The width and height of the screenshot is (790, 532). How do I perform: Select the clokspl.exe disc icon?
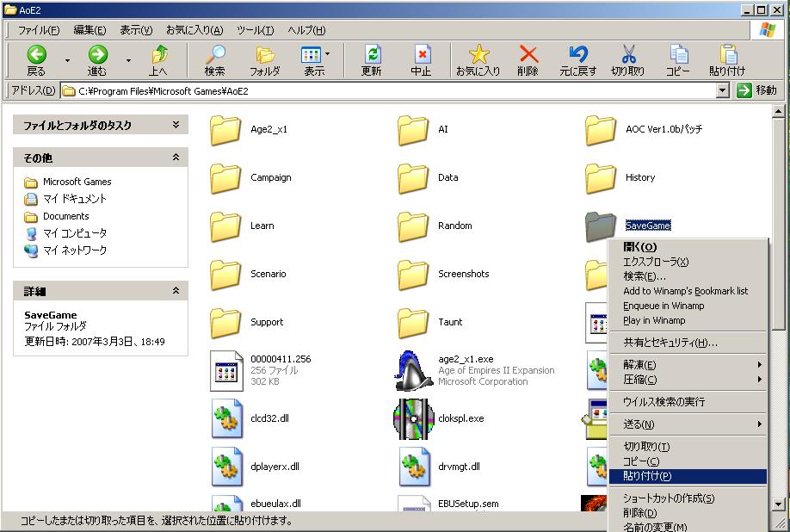click(x=413, y=418)
